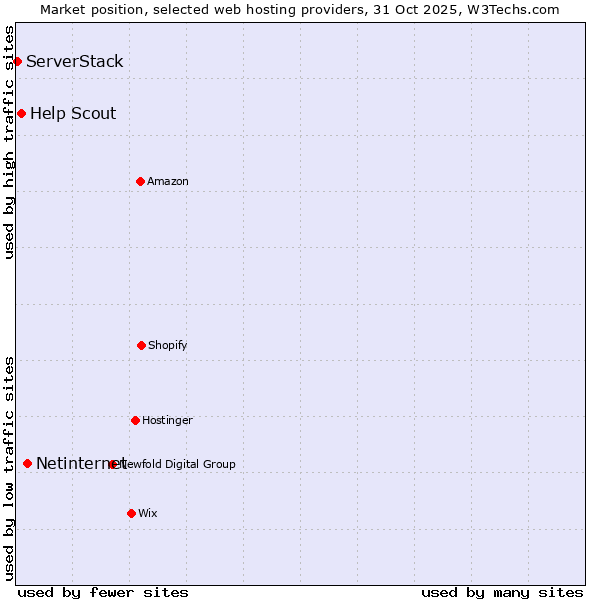Select the red Wix marker
This screenshot has height=600, width=600.
[x=131, y=513]
